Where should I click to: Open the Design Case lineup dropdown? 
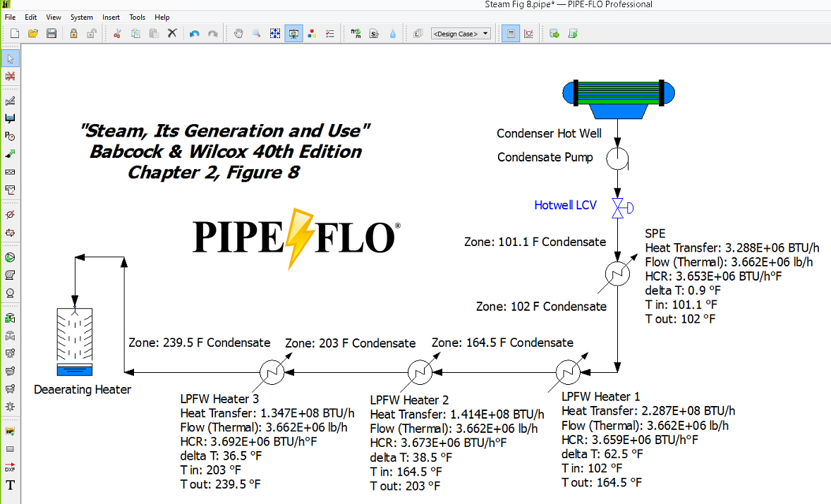click(461, 33)
